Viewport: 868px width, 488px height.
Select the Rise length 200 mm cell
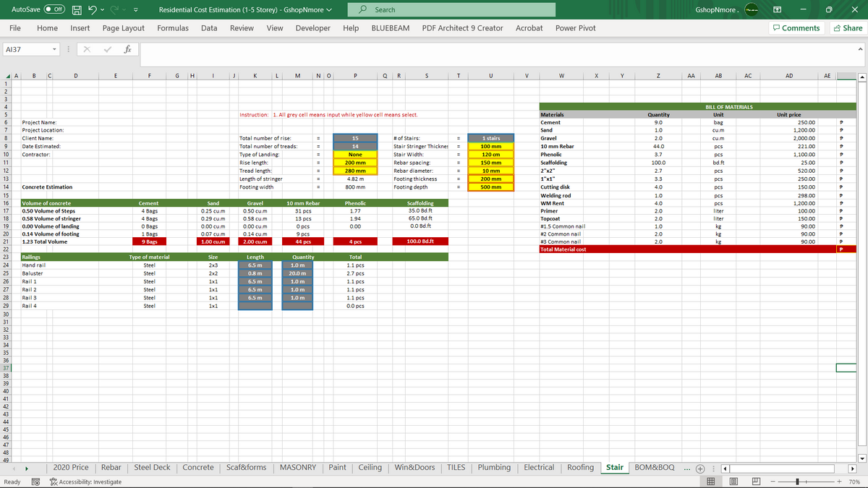[x=355, y=163]
